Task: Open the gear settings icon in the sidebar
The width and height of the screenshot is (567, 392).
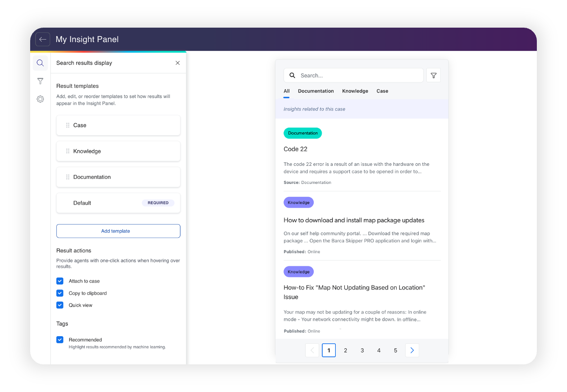Action: [x=40, y=99]
